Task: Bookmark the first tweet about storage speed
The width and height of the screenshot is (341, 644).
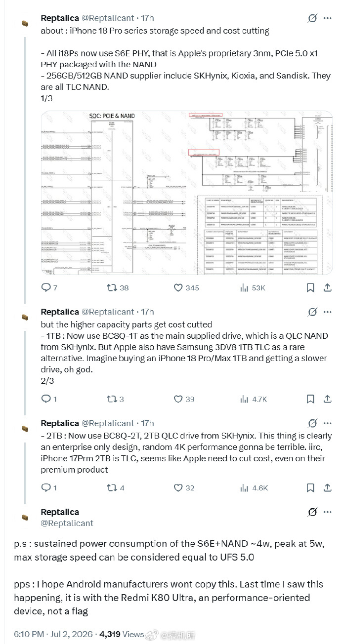Action: pos(310,287)
